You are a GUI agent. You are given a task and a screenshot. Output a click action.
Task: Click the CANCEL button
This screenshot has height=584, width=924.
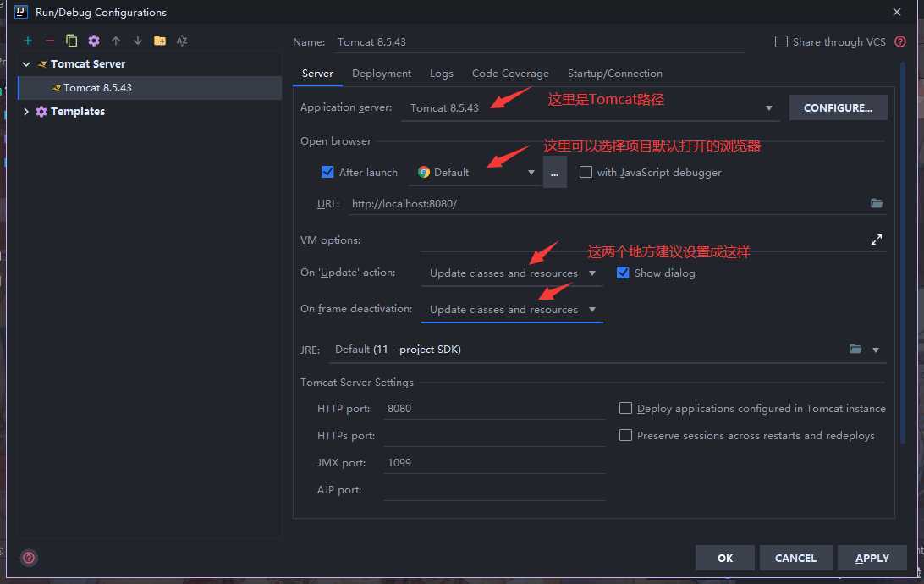pyautogui.click(x=795, y=558)
